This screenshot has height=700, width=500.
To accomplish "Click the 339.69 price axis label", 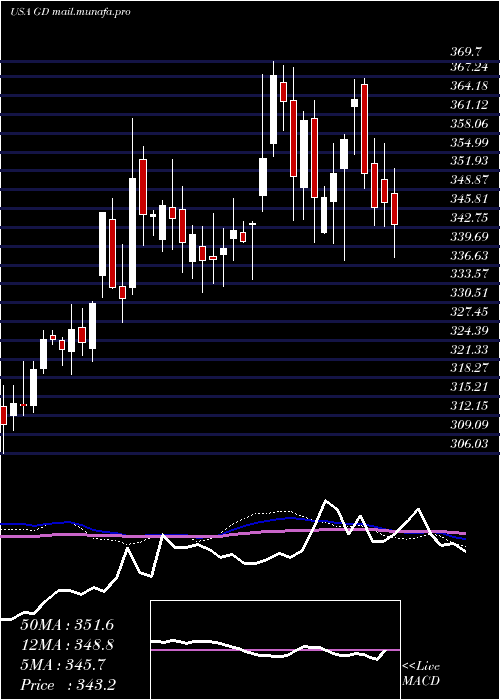I will pos(469,236).
